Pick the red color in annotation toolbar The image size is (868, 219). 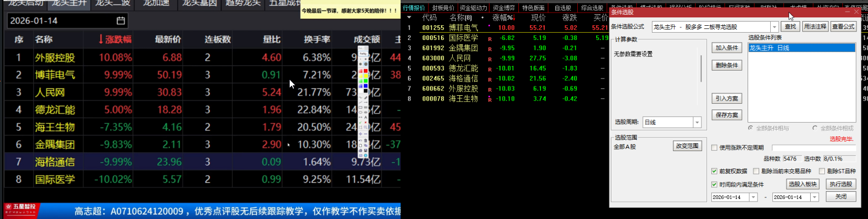tap(365, 71)
